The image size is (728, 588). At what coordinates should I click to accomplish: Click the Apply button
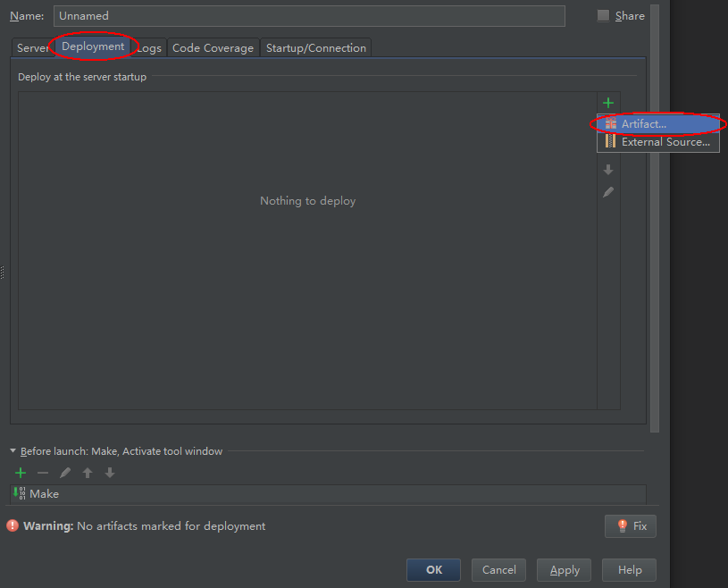point(564,569)
